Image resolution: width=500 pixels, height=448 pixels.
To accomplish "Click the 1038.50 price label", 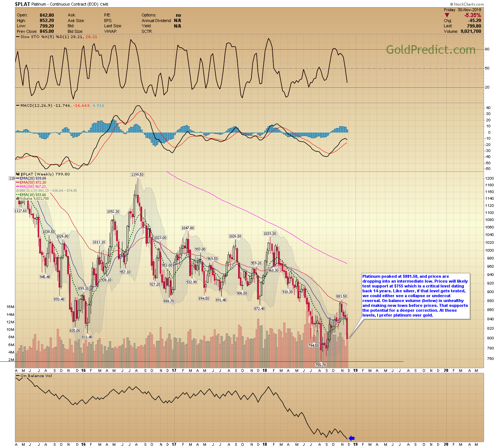I will (49, 231).
